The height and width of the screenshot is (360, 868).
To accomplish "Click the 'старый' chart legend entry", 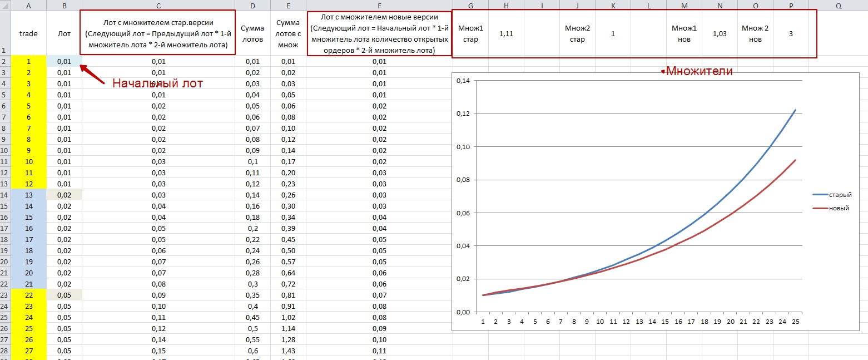I will point(832,195).
